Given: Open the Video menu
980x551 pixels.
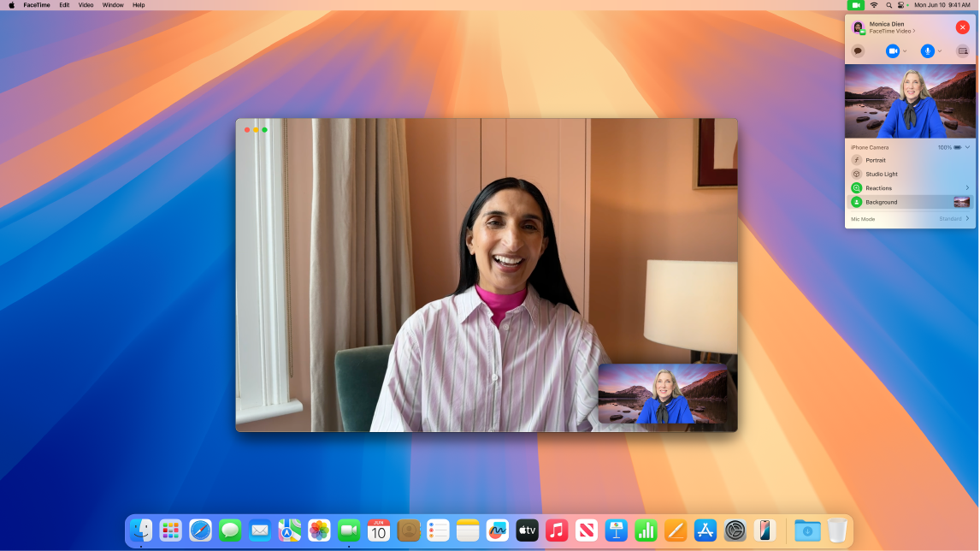Looking at the screenshot, I should (85, 4).
